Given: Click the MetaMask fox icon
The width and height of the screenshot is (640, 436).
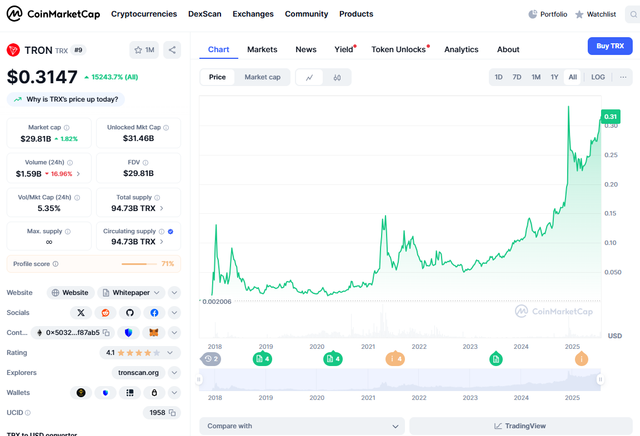Looking at the screenshot, I should point(153,333).
